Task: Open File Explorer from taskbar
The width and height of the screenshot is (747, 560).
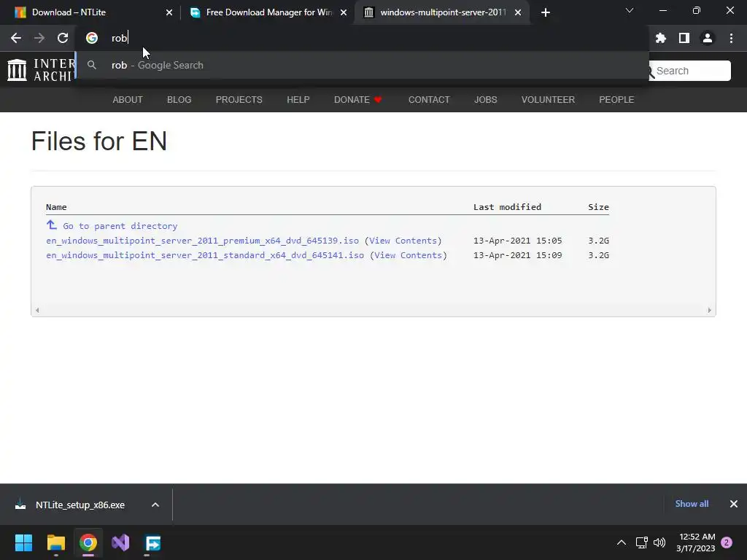Action: [x=55, y=542]
